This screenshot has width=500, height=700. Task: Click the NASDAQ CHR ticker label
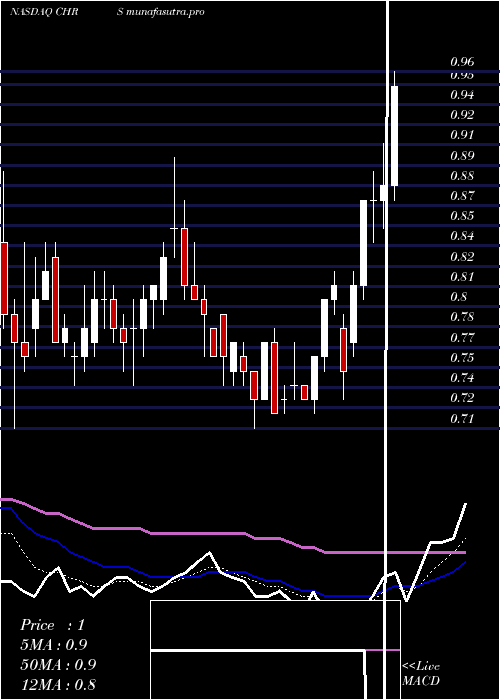click(44, 12)
